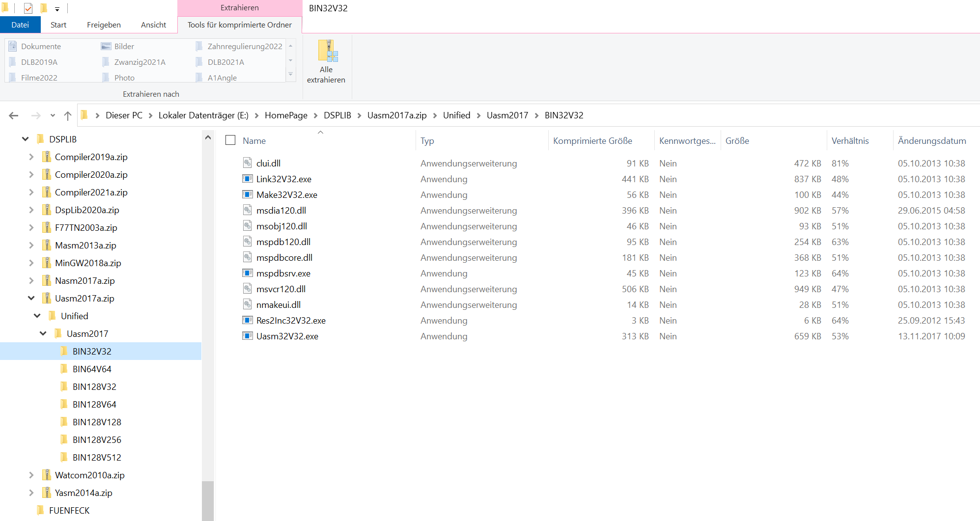Screen dimensions: 980x521
Task: Navigate to Lokaler Datenträger (E:) in breadcrumb
Action: pyautogui.click(x=203, y=115)
